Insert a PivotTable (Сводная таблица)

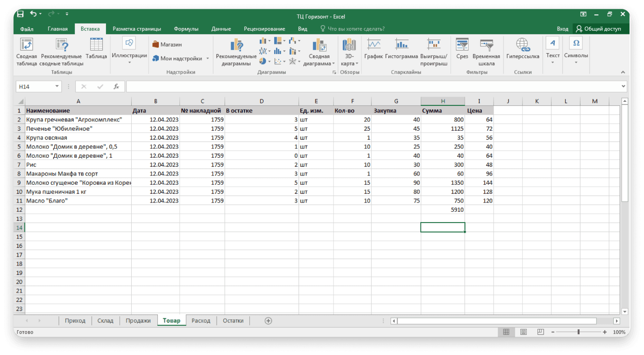tap(26, 51)
